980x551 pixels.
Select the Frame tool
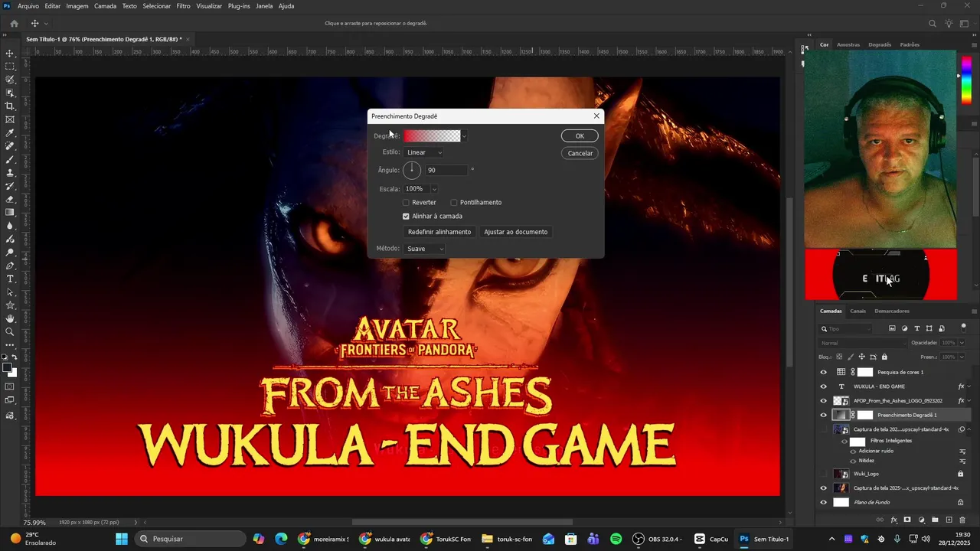point(10,119)
